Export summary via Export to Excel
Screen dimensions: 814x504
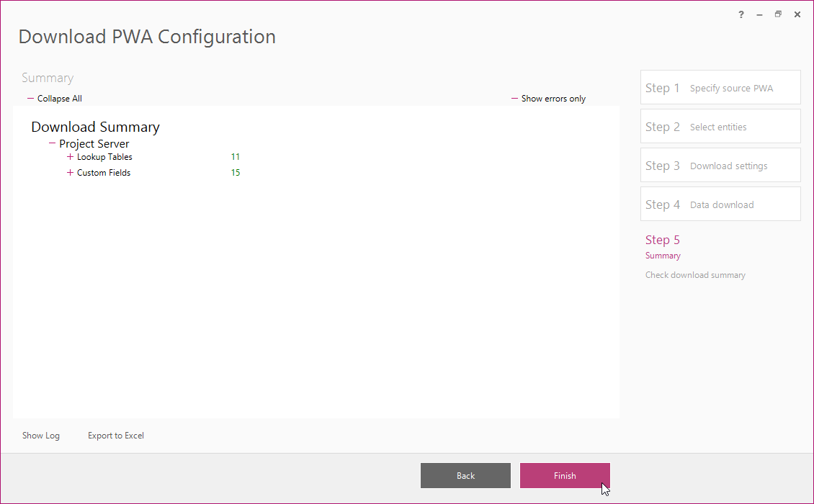116,436
